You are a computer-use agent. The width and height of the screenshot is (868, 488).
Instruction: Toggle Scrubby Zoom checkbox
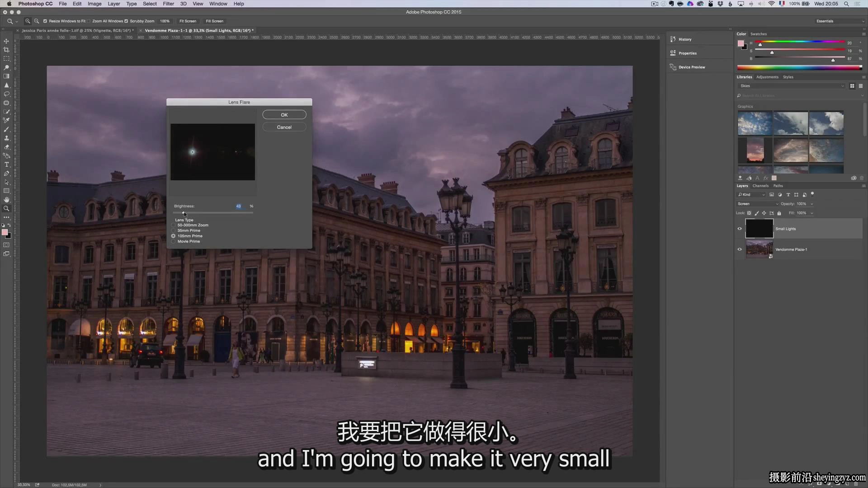pyautogui.click(x=126, y=21)
